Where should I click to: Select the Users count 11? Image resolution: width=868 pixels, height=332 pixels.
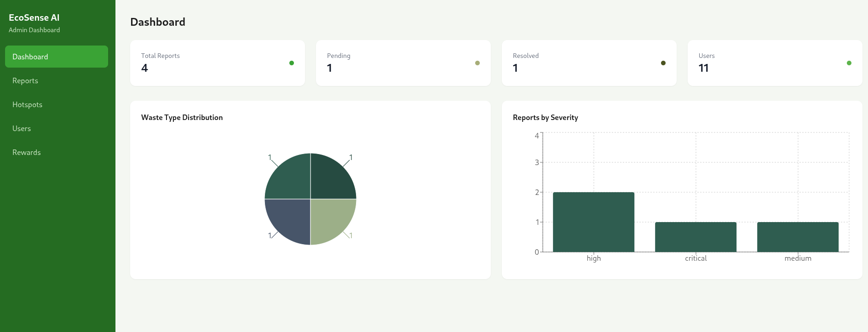click(703, 68)
